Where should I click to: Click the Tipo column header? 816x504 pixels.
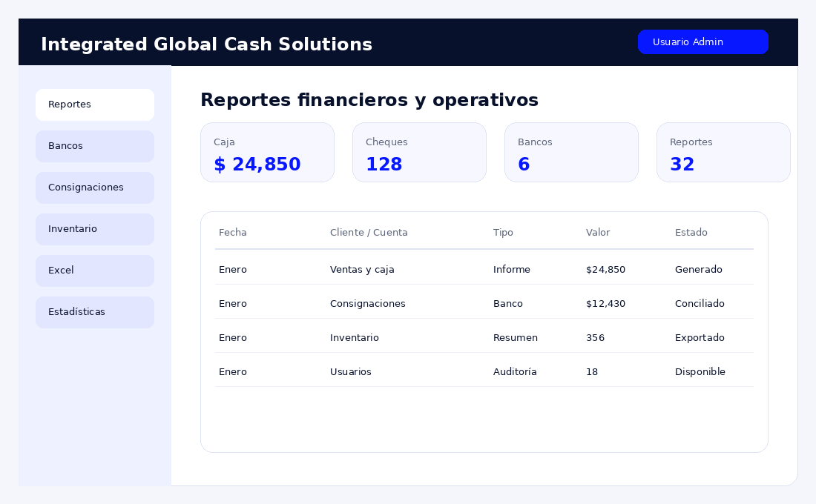[503, 233]
